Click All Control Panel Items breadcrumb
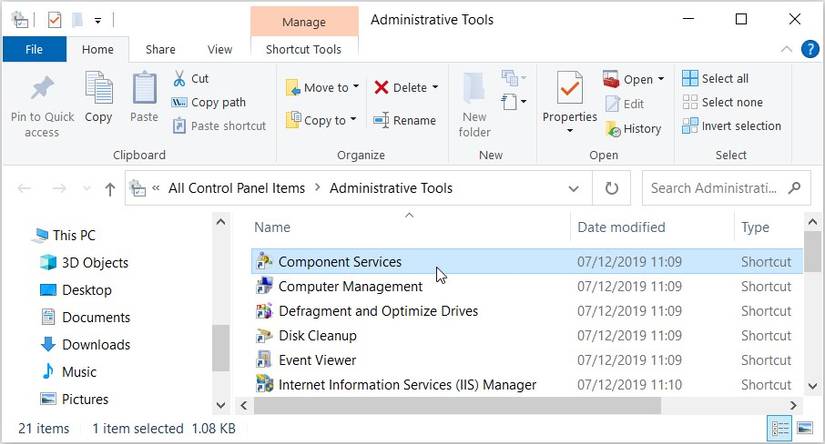The width and height of the screenshot is (825, 444). (x=237, y=188)
